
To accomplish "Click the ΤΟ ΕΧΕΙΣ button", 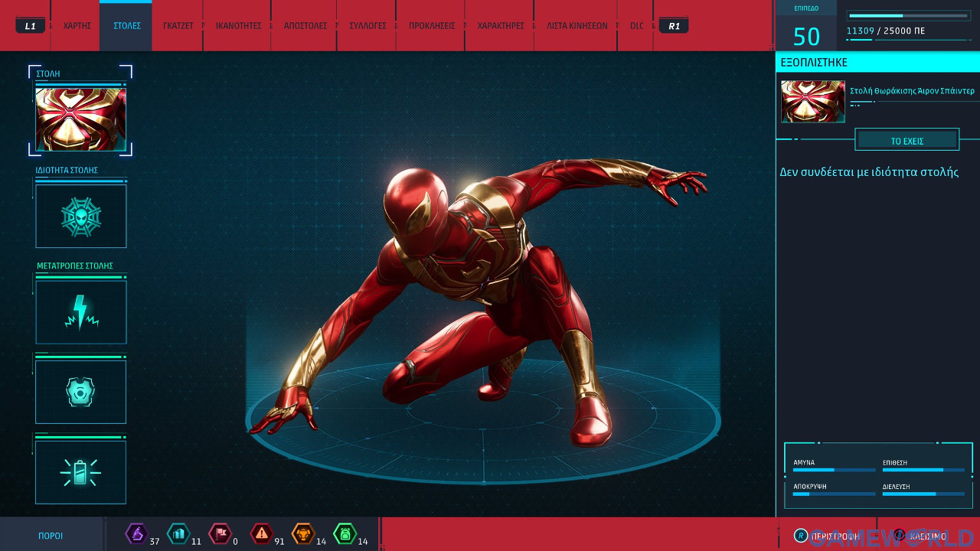I will coord(907,140).
